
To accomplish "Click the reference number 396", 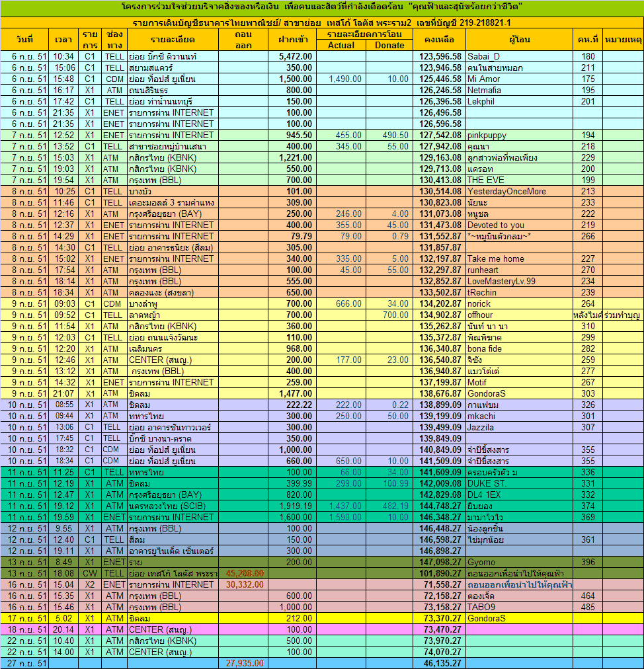I will (x=588, y=562).
